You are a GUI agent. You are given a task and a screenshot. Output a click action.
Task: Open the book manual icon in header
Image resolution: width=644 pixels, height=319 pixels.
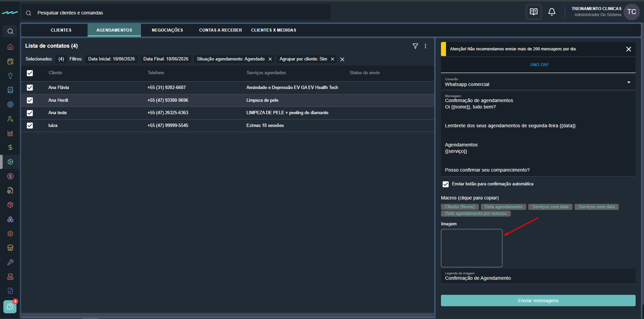pyautogui.click(x=534, y=12)
